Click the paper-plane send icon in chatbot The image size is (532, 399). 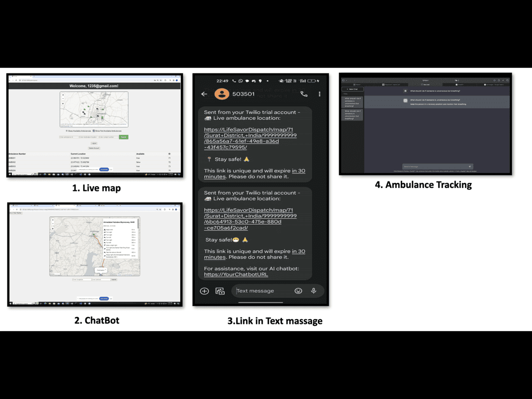(x=470, y=167)
